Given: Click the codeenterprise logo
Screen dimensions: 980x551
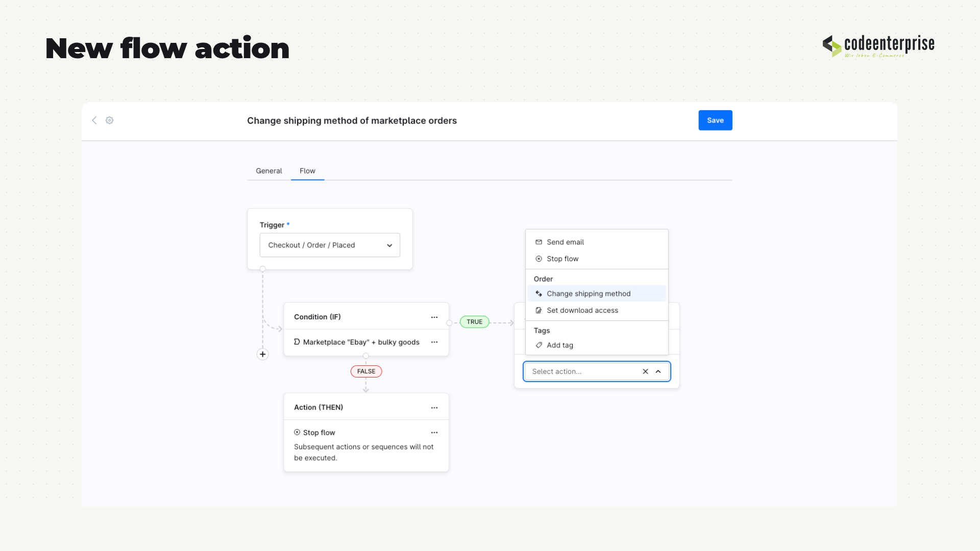Looking at the screenshot, I should pyautogui.click(x=878, y=46).
